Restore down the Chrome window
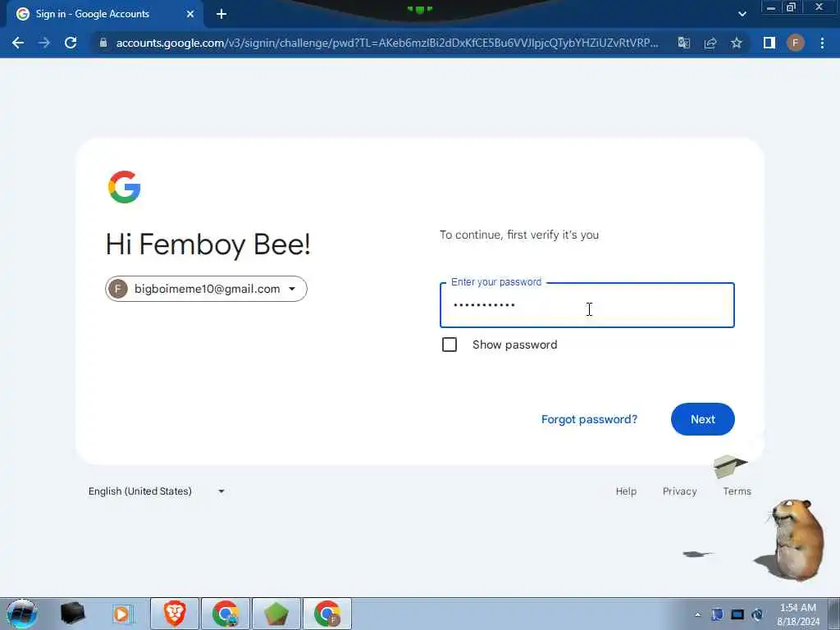The height and width of the screenshot is (630, 840). pyautogui.click(x=792, y=7)
